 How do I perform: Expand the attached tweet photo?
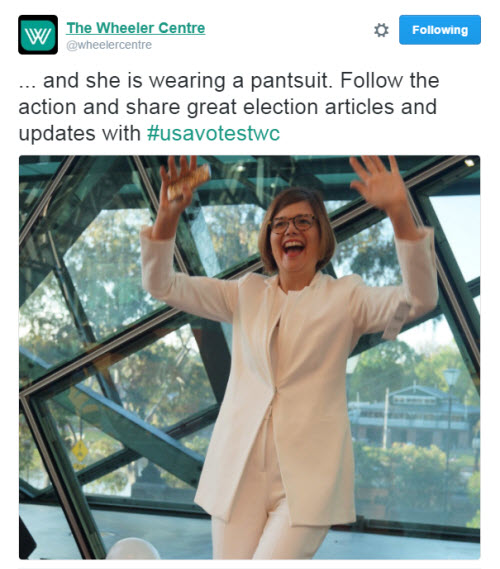point(250,357)
